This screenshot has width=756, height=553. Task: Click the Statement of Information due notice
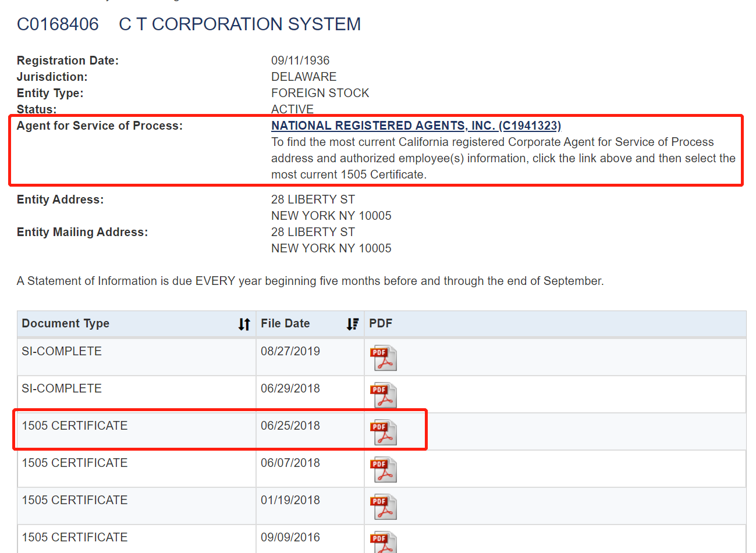310,281
